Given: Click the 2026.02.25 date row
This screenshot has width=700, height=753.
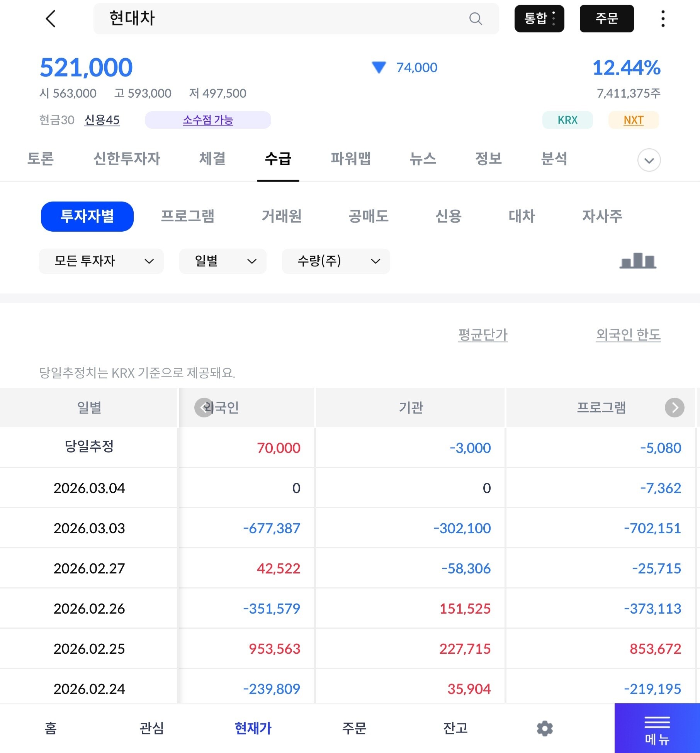Looking at the screenshot, I should coord(89,649).
